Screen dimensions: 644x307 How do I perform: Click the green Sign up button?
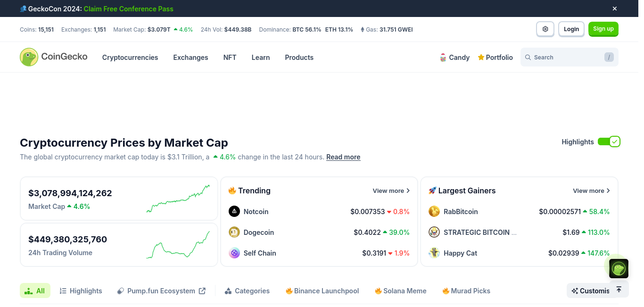pos(603,29)
